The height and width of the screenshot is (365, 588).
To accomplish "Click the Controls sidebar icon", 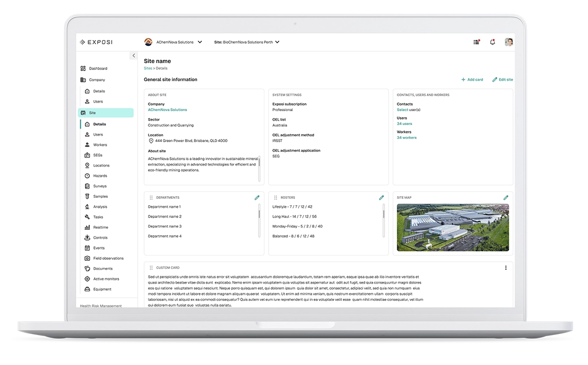I will point(87,237).
